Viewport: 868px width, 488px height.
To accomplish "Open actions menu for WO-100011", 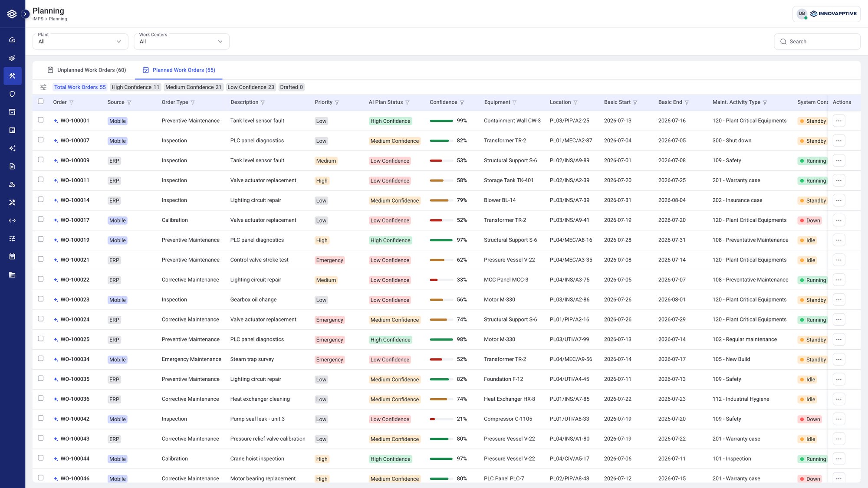I will tap(838, 180).
